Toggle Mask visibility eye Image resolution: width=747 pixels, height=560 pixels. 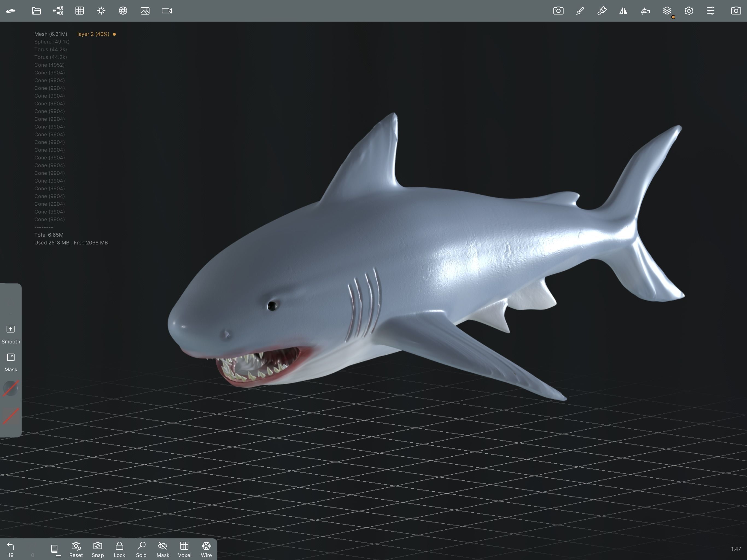(x=163, y=549)
